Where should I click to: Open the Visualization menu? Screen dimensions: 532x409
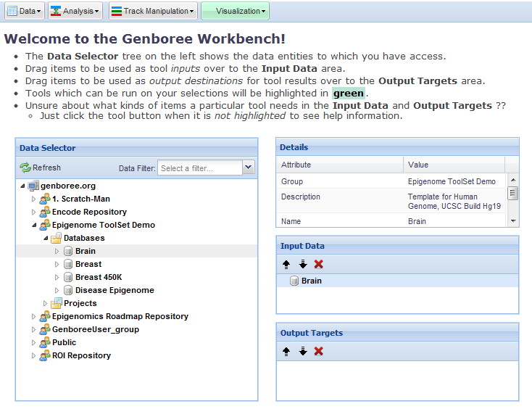[235, 11]
